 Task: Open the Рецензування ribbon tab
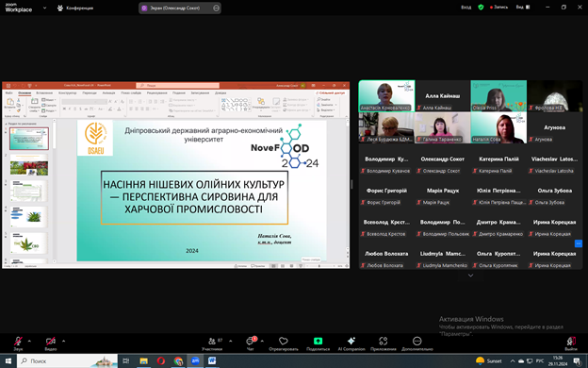pos(156,92)
